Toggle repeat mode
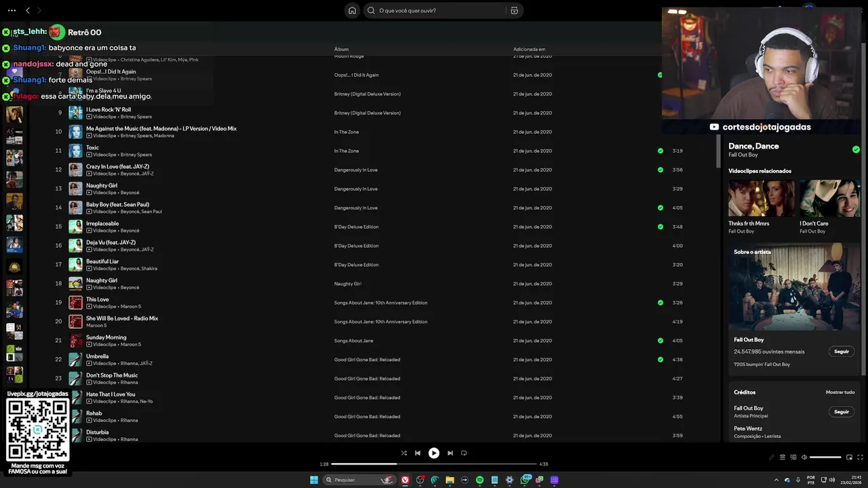 point(464,453)
